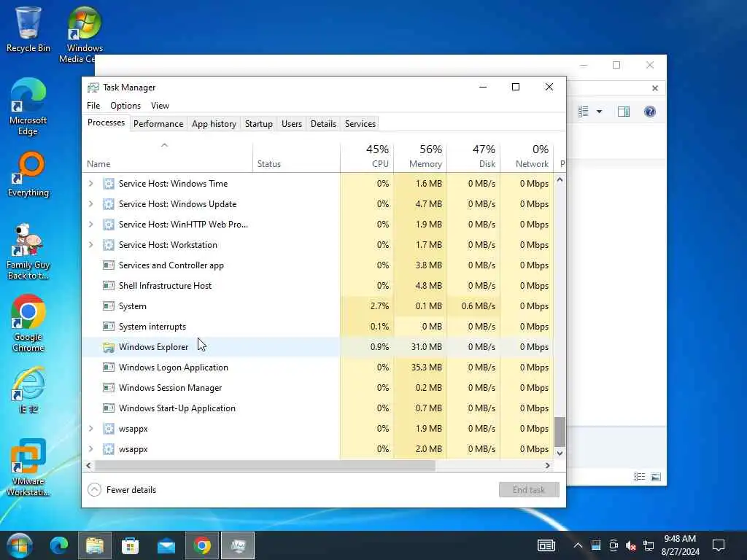Click the scroll up arrow
Screen dimensions: 747x560
pyautogui.click(x=560, y=180)
